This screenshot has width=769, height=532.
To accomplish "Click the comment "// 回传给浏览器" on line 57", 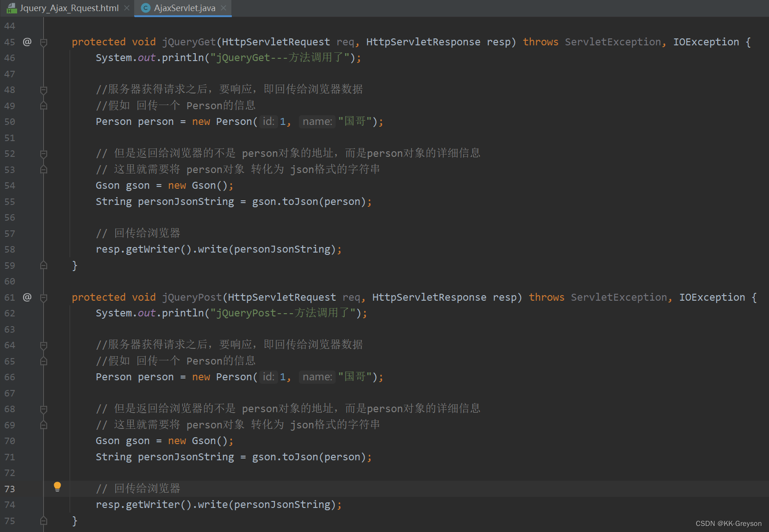I will click(138, 233).
